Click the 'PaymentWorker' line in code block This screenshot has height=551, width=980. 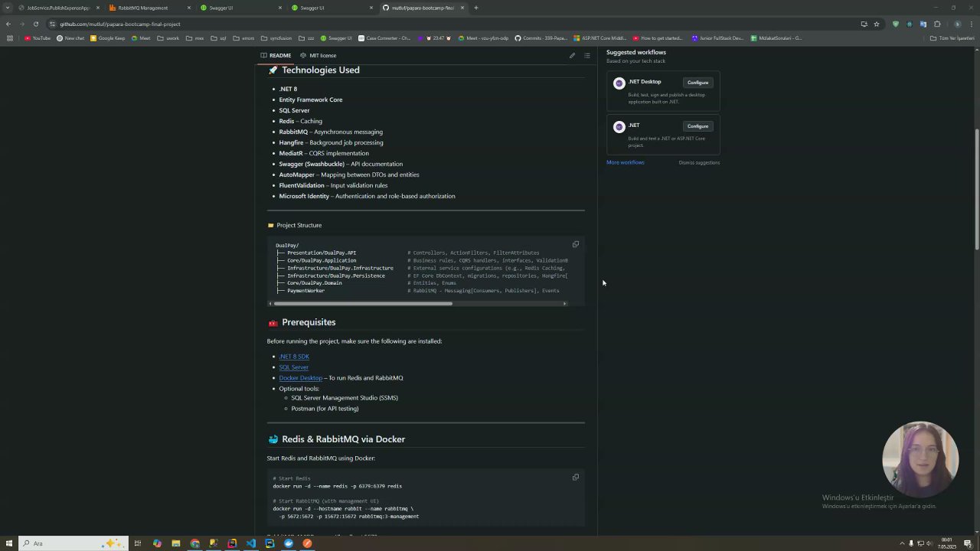click(x=305, y=291)
